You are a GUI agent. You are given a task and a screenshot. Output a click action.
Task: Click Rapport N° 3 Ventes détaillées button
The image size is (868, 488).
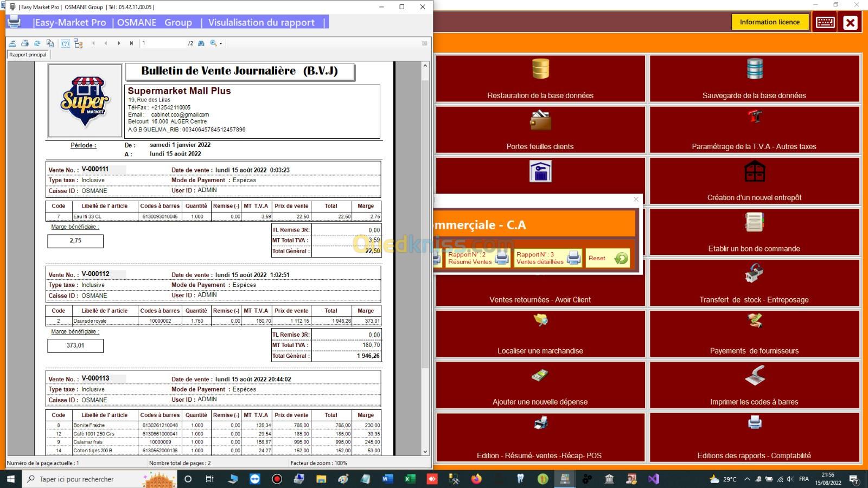(548, 258)
